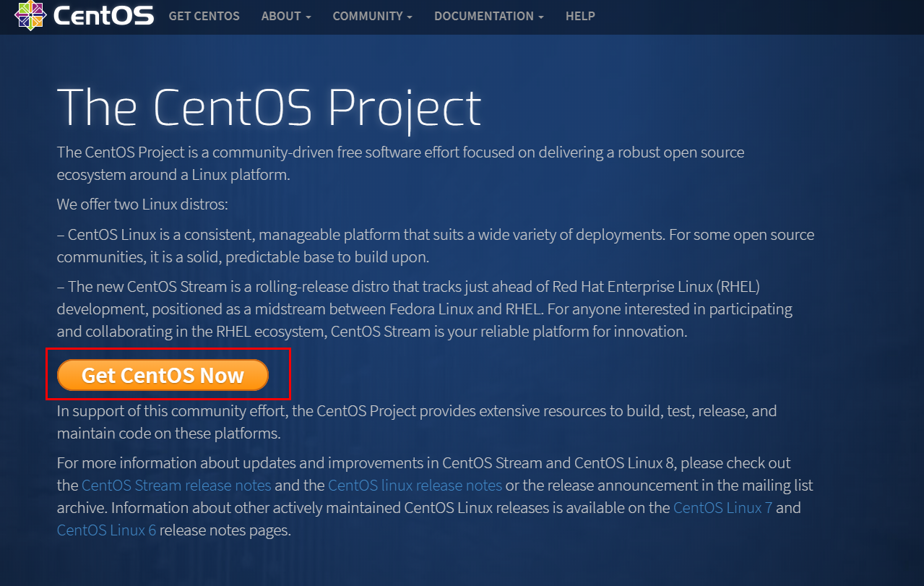Open the HELP nav item
The image size is (924, 586).
pyautogui.click(x=580, y=16)
